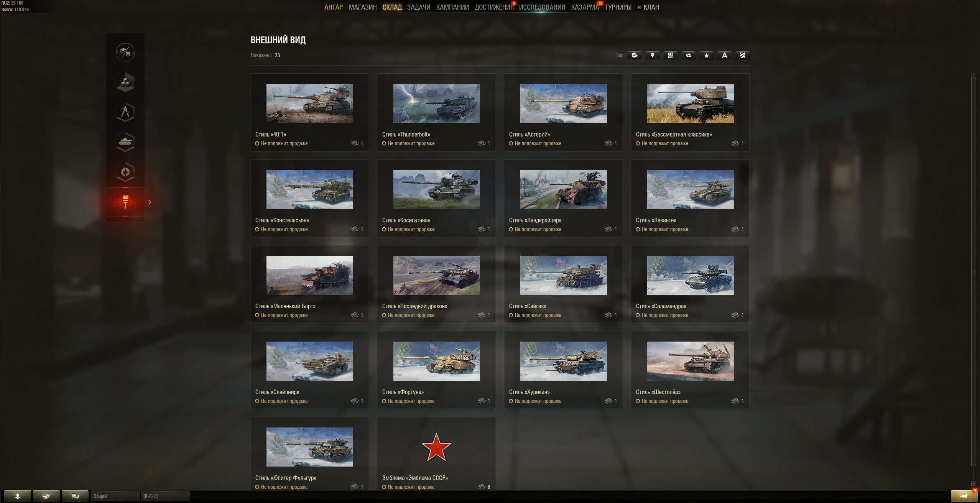Click the Показано: 23 counter text

[265, 55]
